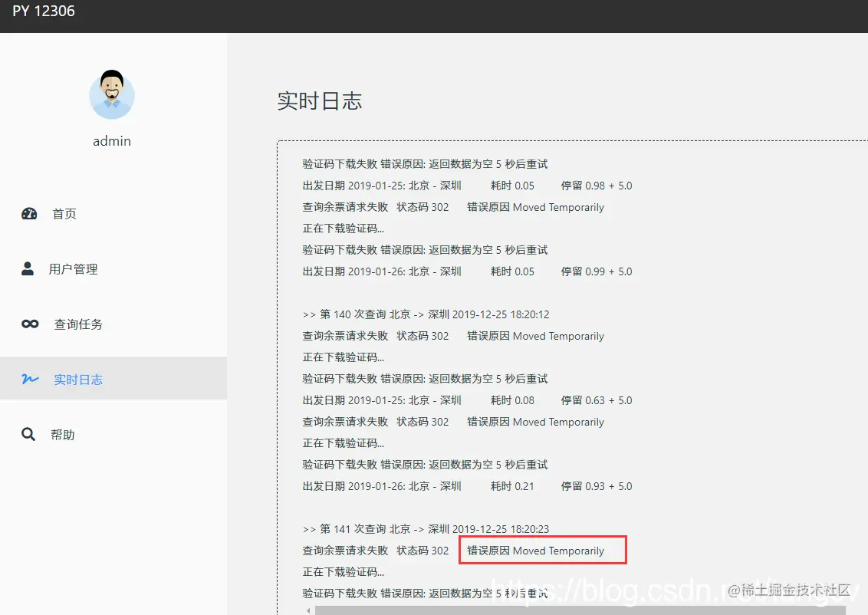Click the first 验证码下载失败 log line

pyautogui.click(x=425, y=164)
